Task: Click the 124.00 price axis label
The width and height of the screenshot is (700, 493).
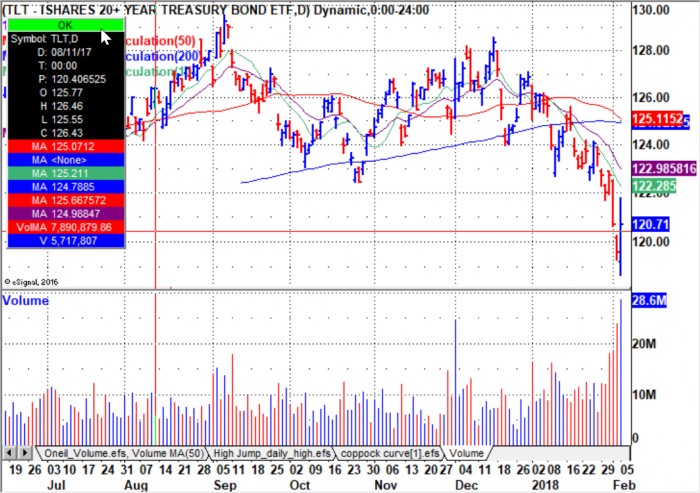Action: pos(651,145)
